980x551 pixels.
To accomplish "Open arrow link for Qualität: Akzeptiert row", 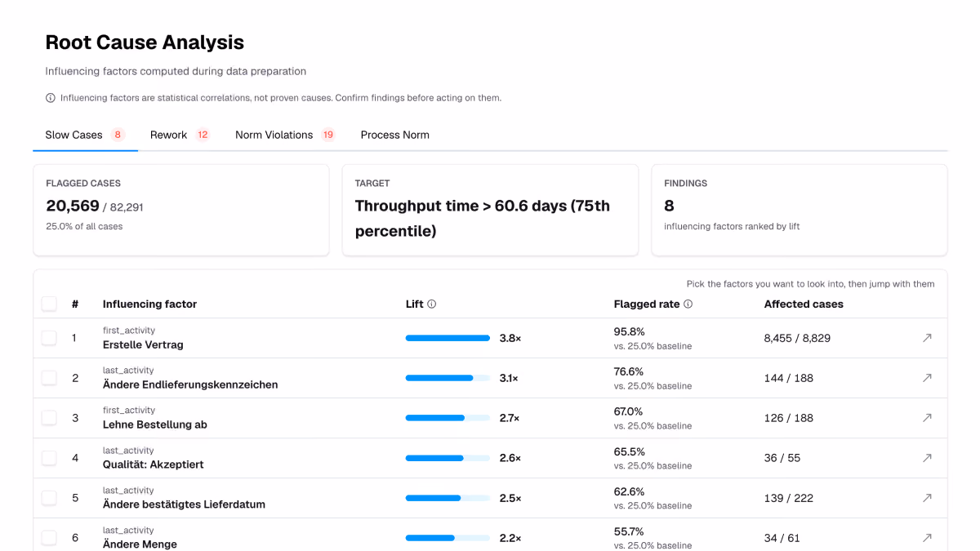I will [927, 458].
